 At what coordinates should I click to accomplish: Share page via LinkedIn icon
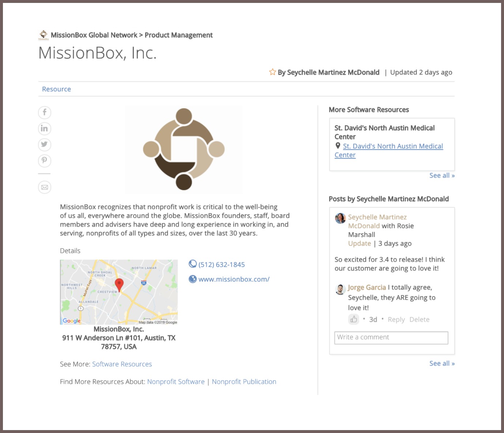tap(45, 128)
